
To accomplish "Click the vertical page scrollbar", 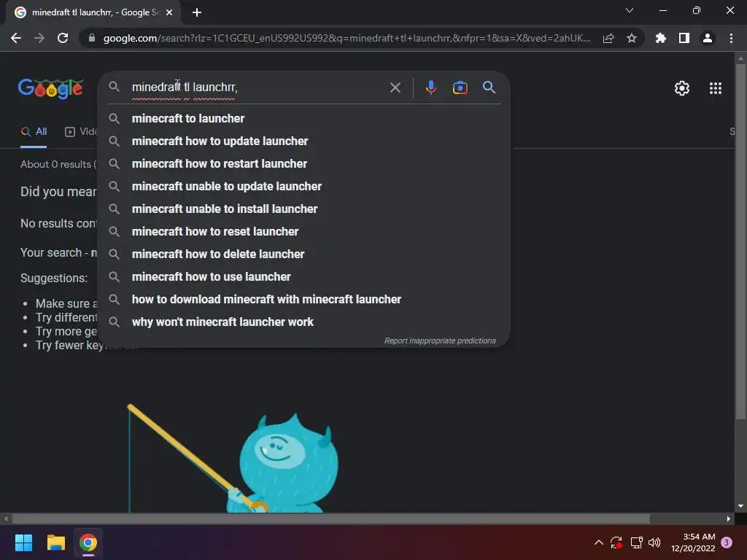I will (740, 241).
